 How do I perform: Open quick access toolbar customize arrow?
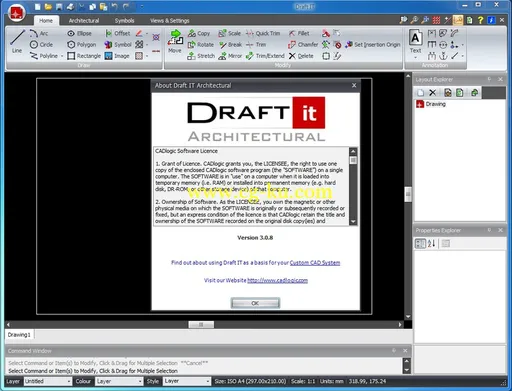pyautogui.click(x=142, y=6)
